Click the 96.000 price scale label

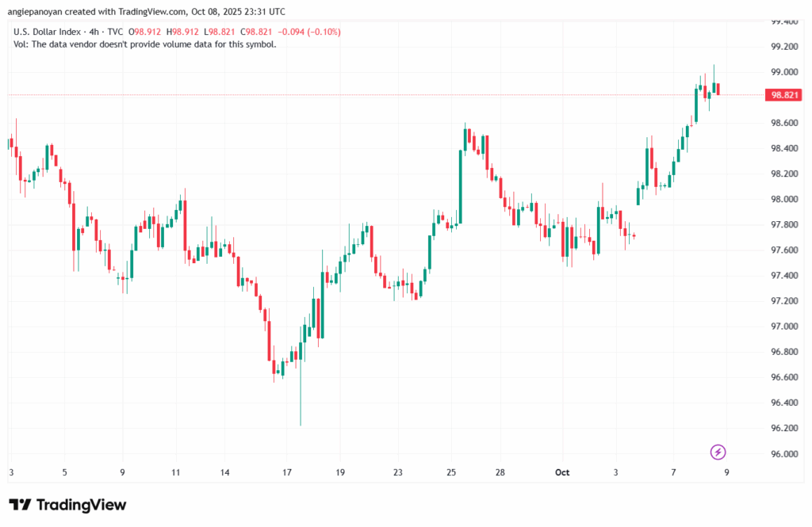point(784,454)
